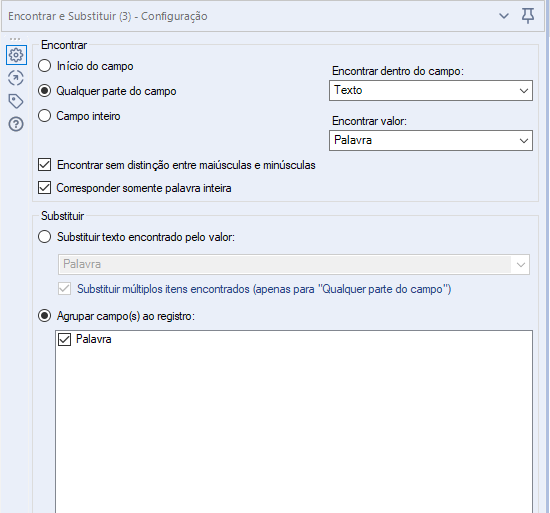Open the disabled Palavra replace dropdown
This screenshot has width=550, height=513.
click(x=294, y=264)
